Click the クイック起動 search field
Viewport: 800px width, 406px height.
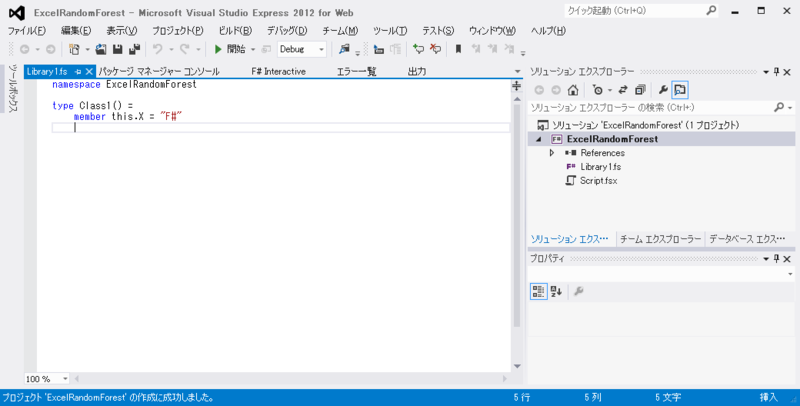point(641,11)
